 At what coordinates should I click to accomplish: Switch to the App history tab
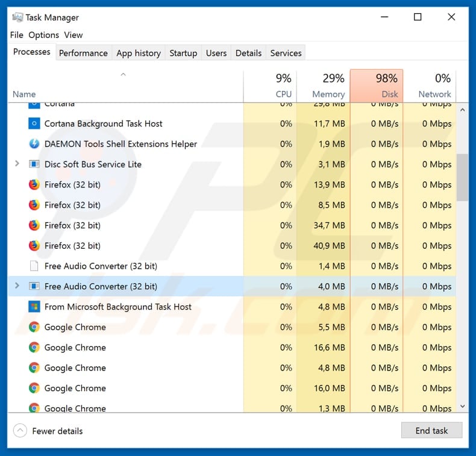pos(139,53)
